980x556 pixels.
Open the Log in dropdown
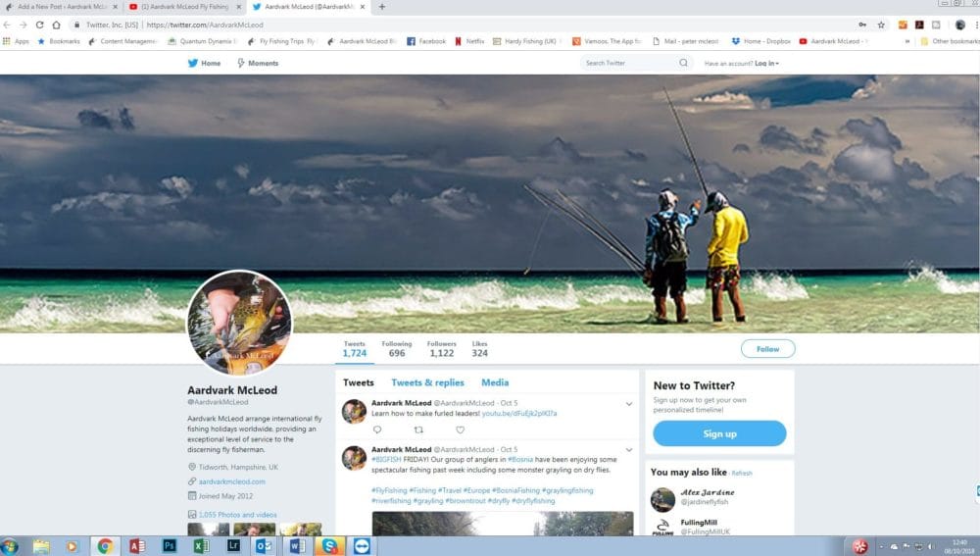pos(766,63)
